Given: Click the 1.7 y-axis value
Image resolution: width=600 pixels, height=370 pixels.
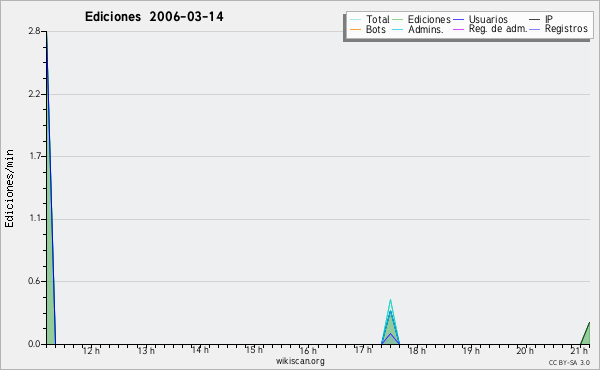Looking at the screenshot, I should coord(34,156).
